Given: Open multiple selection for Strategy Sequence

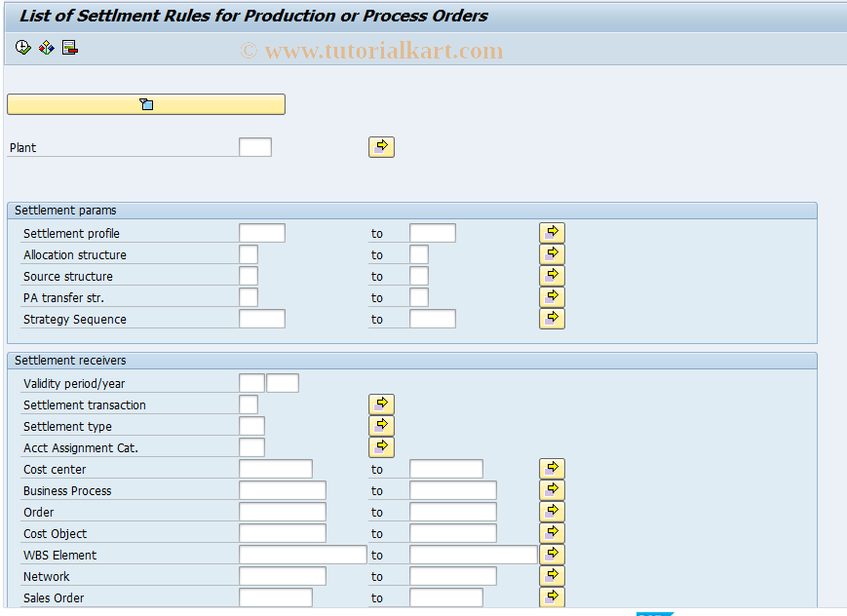Looking at the screenshot, I should 552,318.
